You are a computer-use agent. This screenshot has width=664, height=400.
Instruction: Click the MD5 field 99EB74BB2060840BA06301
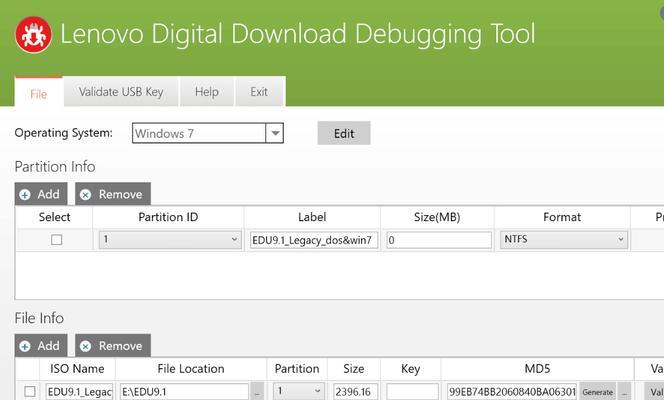coord(512,392)
